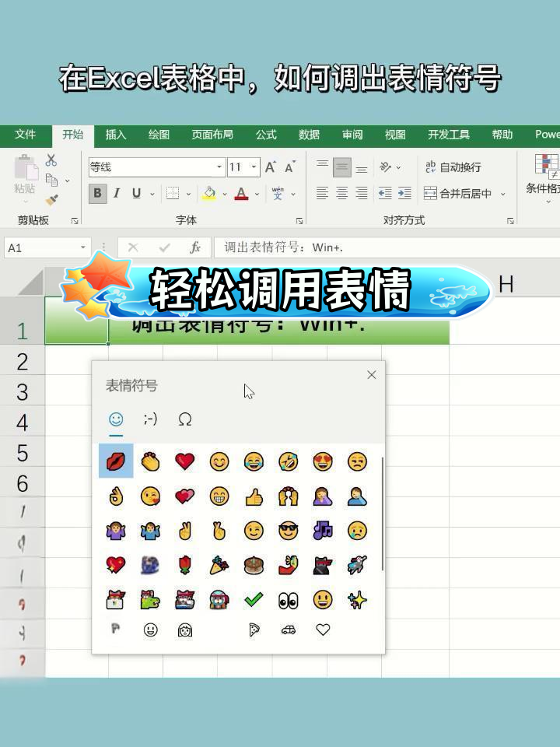Viewport: 560px width, 747px height.
Task: Apply the red font color A
Action: [241, 194]
